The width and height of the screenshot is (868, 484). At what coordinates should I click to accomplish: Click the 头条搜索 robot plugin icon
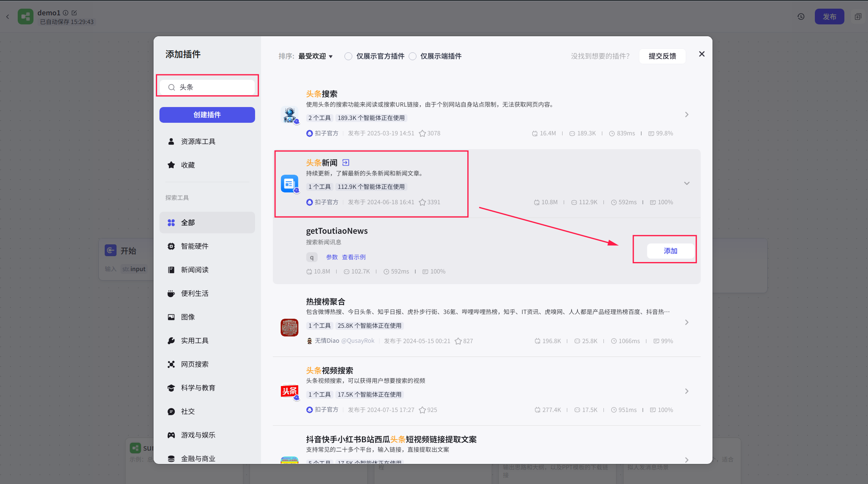[x=290, y=115]
